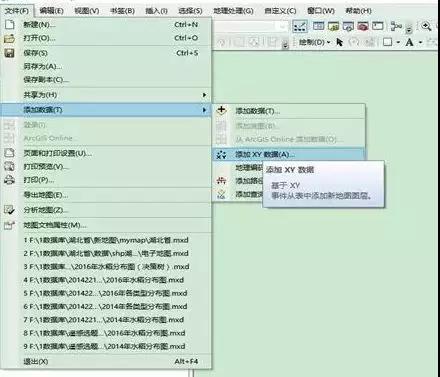Open the 自定义(C) menu
The height and width of the screenshot is (377, 440).
pyautogui.click(x=280, y=11)
